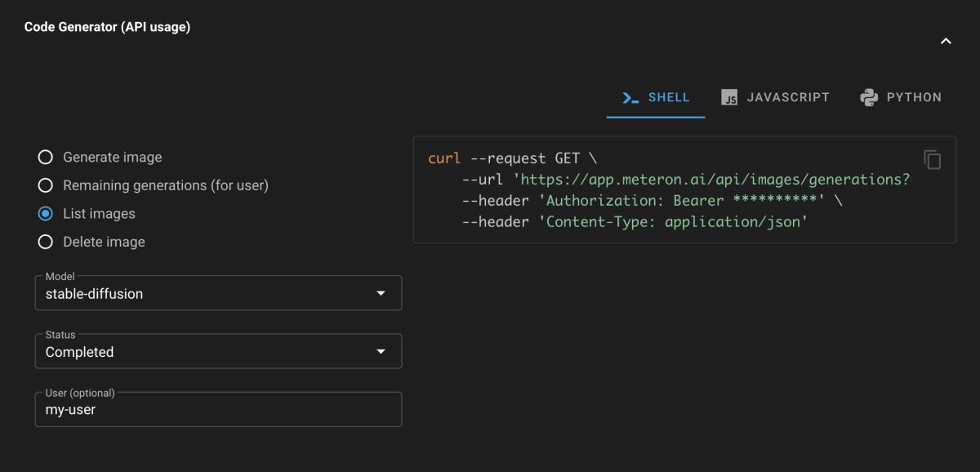Switch to the JAVASCRIPT tab

[x=775, y=98]
